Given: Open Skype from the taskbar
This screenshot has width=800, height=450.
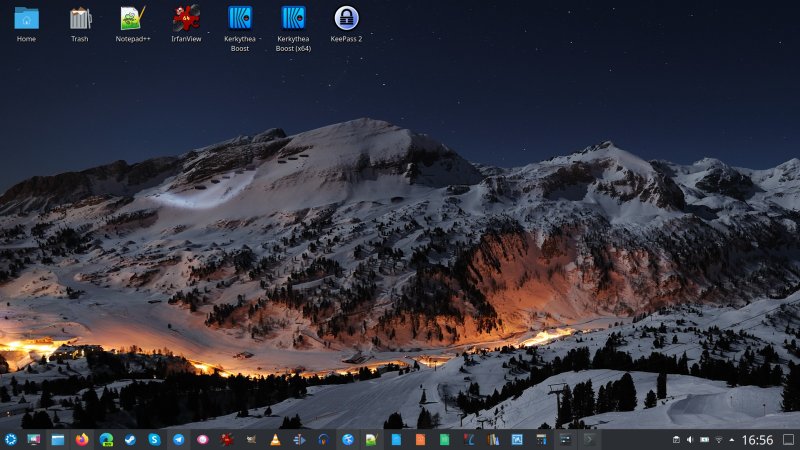Looking at the screenshot, I should pos(155,439).
